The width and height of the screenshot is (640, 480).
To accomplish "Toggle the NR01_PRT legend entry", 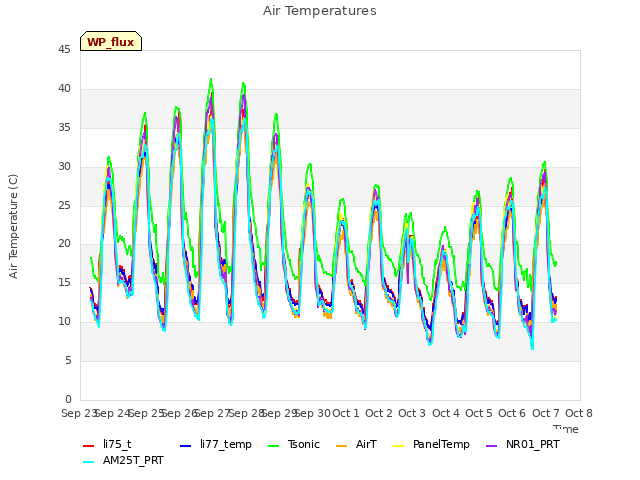I will pyautogui.click(x=522, y=444).
